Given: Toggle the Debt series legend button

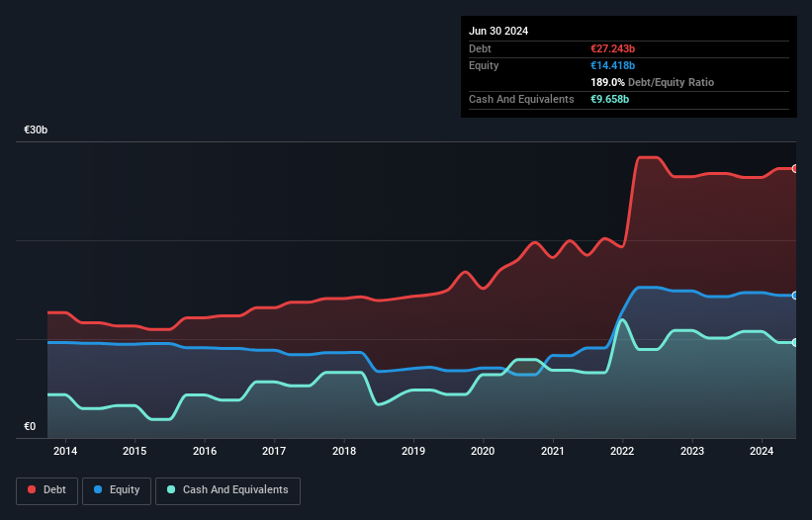Looking at the screenshot, I should pos(47,490).
